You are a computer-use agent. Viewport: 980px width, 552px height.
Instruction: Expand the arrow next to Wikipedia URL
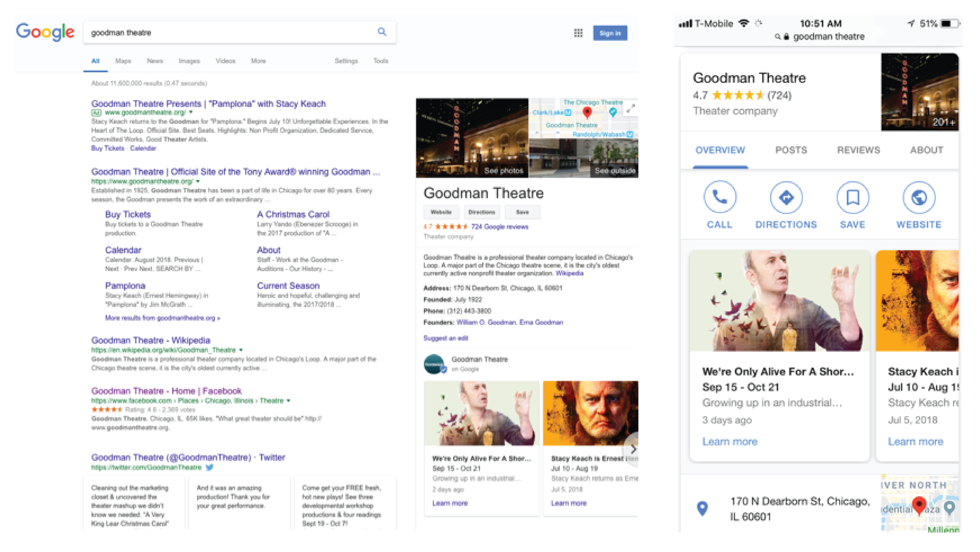[x=241, y=350]
